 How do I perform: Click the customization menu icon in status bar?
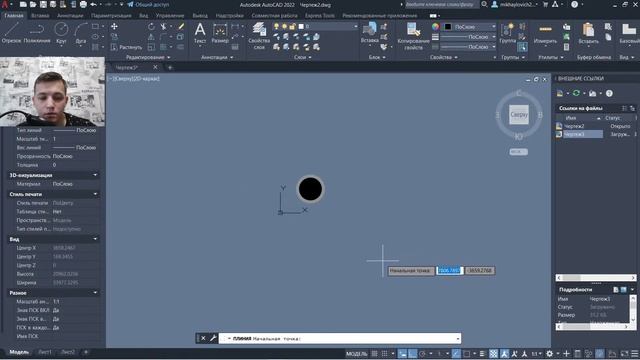click(635, 353)
